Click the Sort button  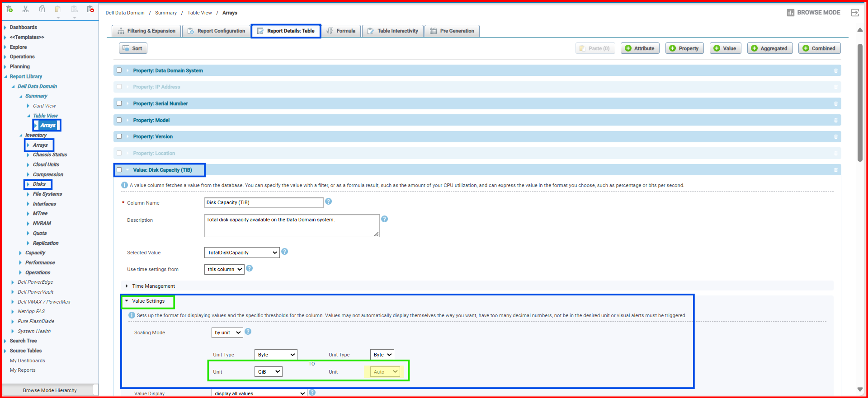(133, 48)
